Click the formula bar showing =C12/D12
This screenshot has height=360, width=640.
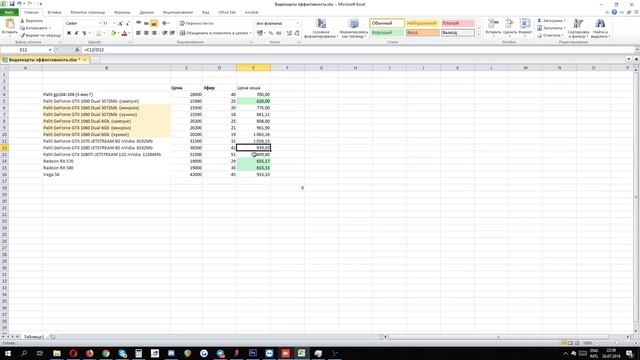358,50
